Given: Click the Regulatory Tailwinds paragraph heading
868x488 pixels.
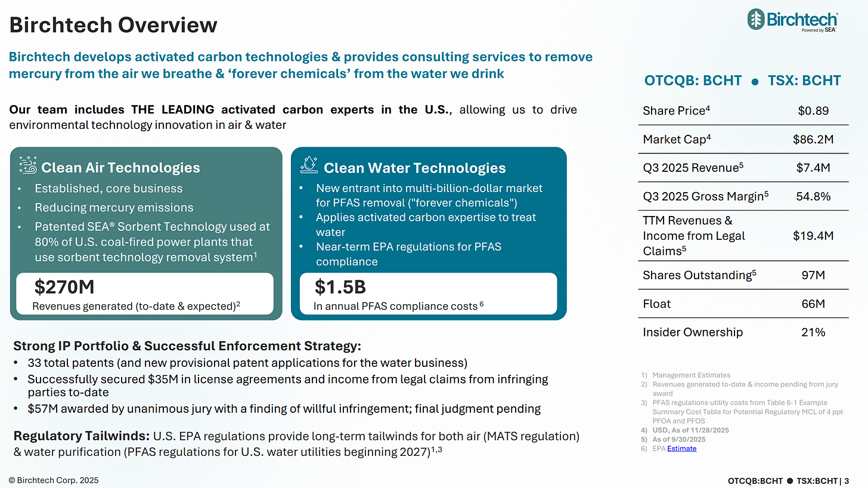Looking at the screenshot, I should (x=81, y=436).
